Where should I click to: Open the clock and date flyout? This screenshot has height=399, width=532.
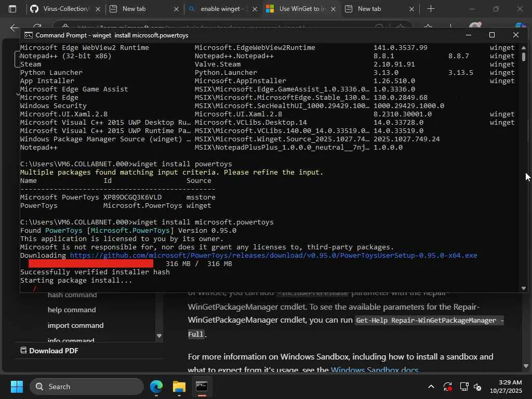tap(506, 387)
